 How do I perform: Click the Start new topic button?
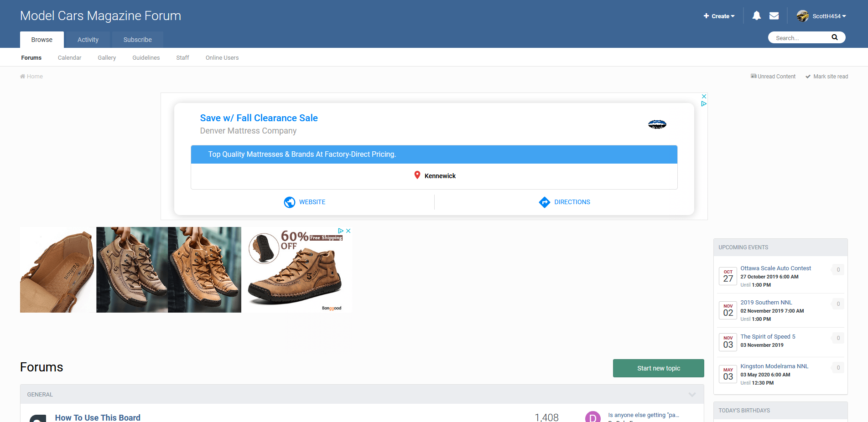tap(659, 368)
